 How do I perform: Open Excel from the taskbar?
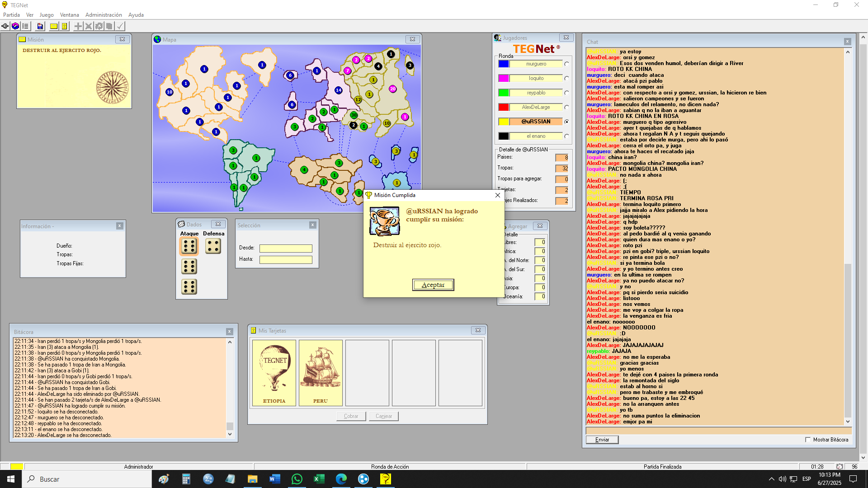tap(319, 479)
